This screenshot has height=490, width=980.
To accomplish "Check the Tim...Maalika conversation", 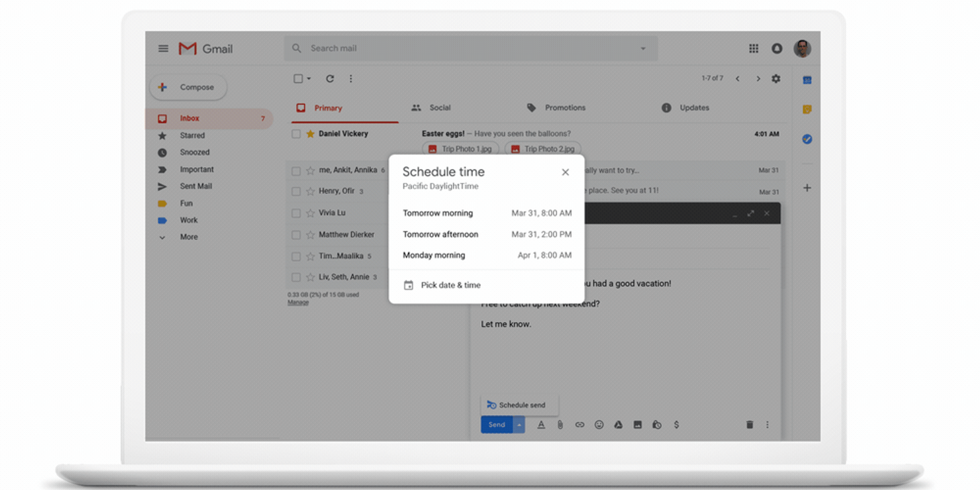I will tap(296, 256).
